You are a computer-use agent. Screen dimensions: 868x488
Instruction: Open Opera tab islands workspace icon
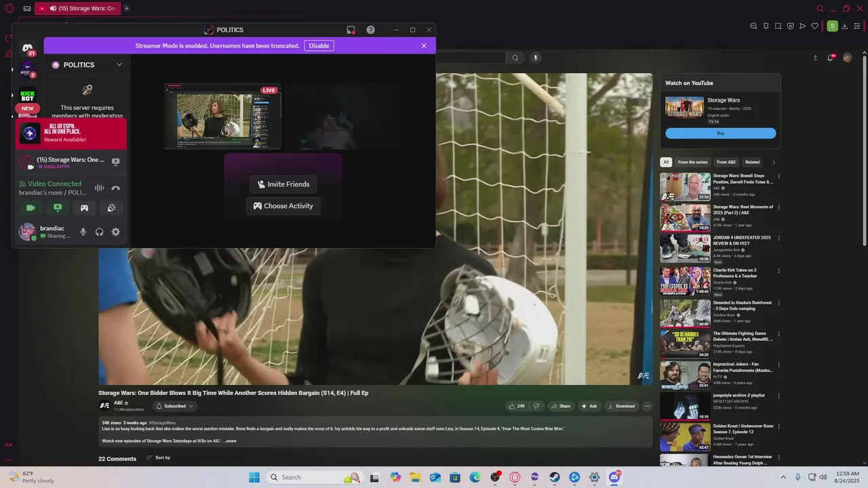(x=26, y=9)
